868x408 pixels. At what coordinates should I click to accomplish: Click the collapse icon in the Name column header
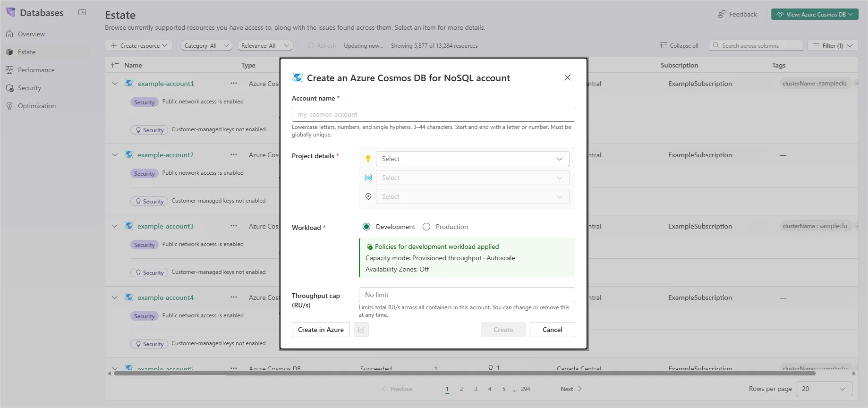(114, 65)
